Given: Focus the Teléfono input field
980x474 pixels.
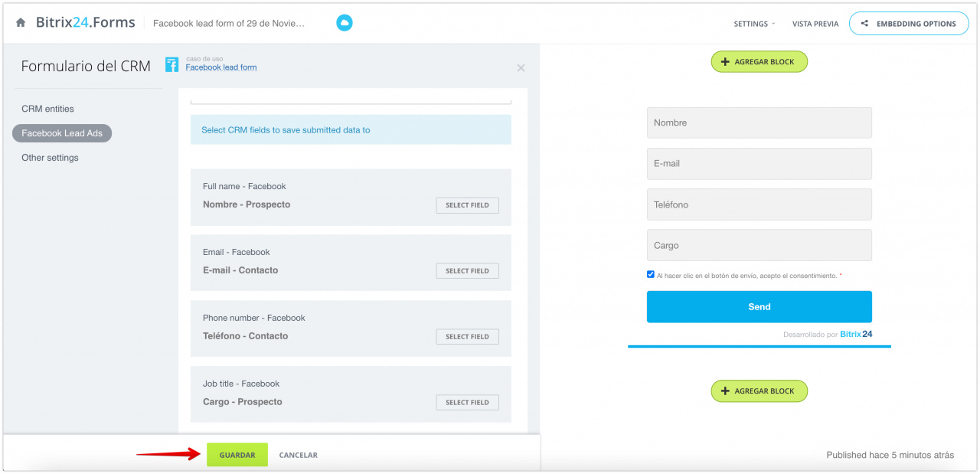Looking at the screenshot, I should [759, 204].
